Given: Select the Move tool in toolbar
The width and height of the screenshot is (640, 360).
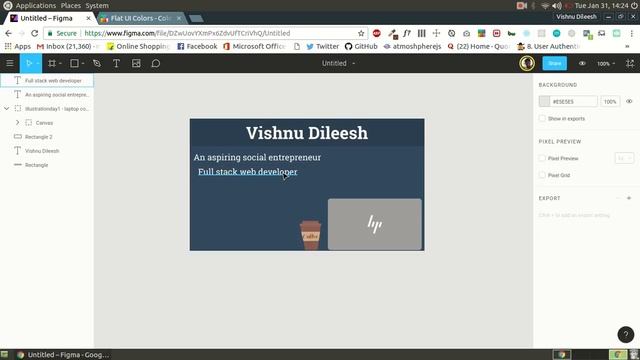Looking at the screenshot, I should tap(28, 63).
